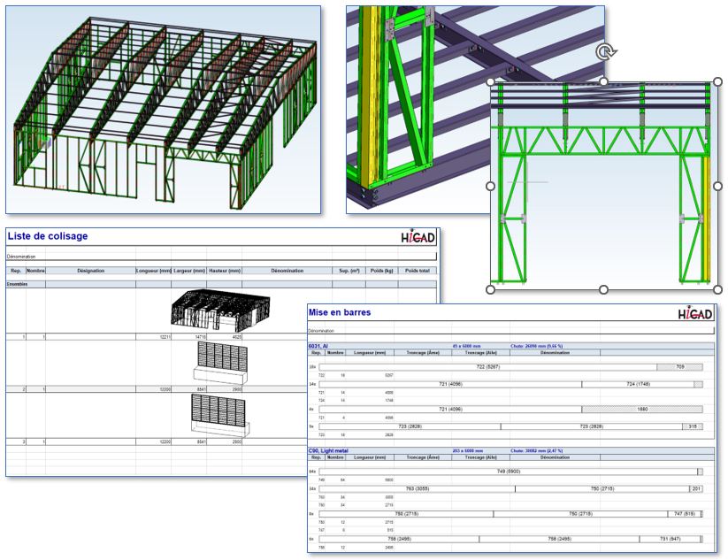Select the bottom-right corner handle of the portal frame image

(x=717, y=289)
